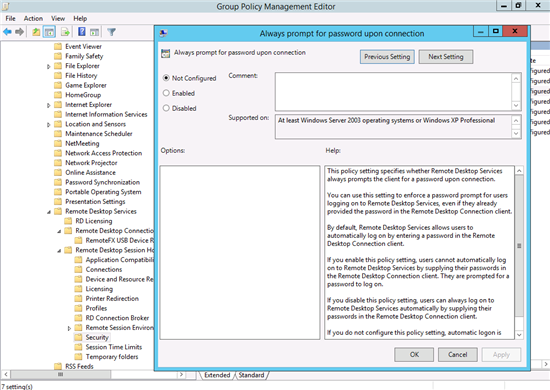Screen dimensions: 550x390
Task: Collapse the Remote Desktop Connection Client node
Action: click(x=59, y=231)
